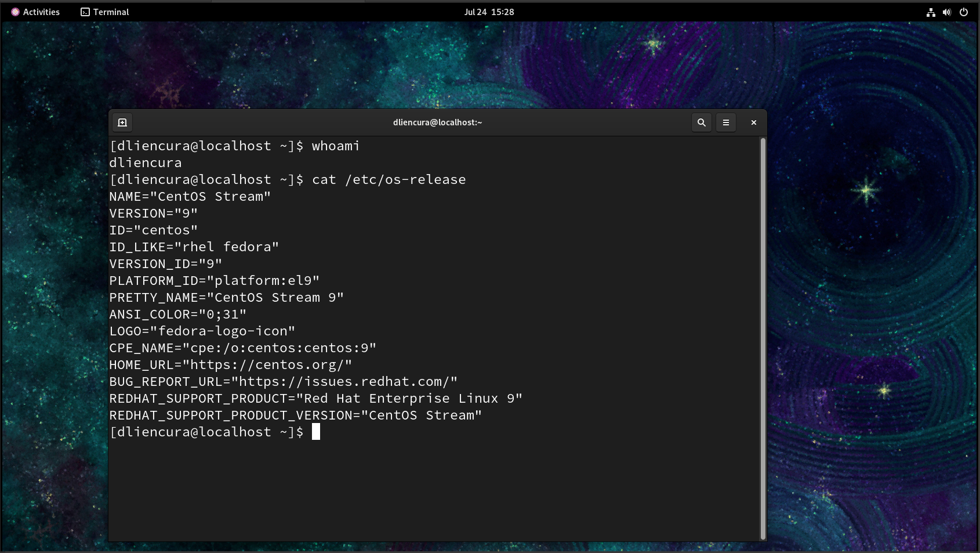Click the terminal cursor at last prompt
The width and height of the screenshot is (980, 553).
[316, 432]
